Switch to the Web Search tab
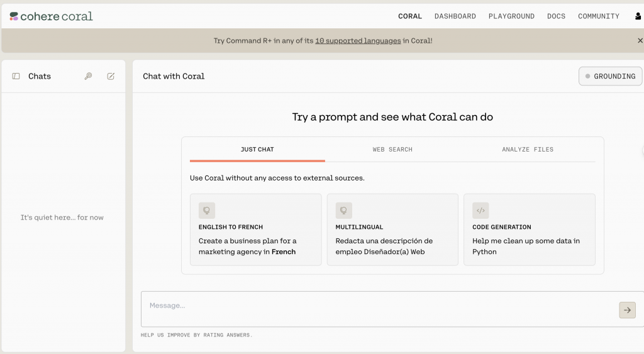 (392, 150)
